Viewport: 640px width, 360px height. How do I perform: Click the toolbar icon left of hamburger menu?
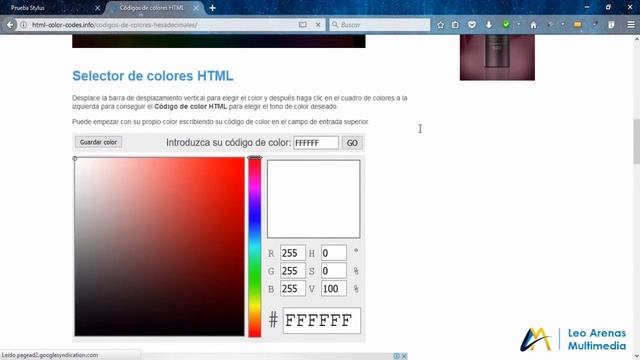pyautogui.click(x=611, y=25)
